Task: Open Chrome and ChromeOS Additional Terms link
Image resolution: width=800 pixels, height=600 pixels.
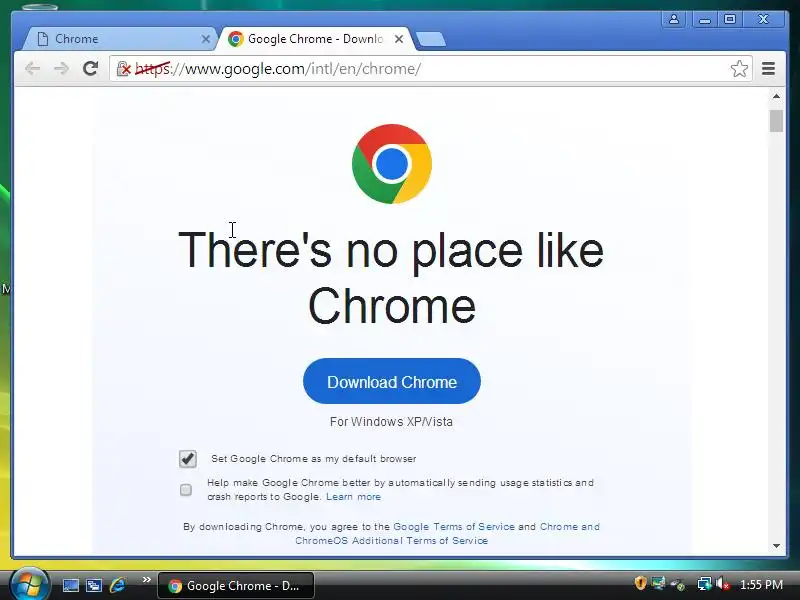Action: click(x=447, y=534)
